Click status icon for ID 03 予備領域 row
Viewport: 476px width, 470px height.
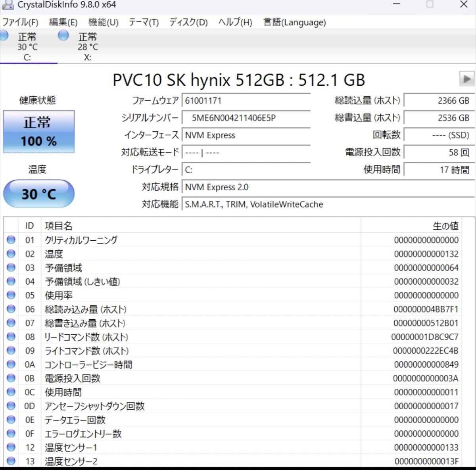[11, 267]
